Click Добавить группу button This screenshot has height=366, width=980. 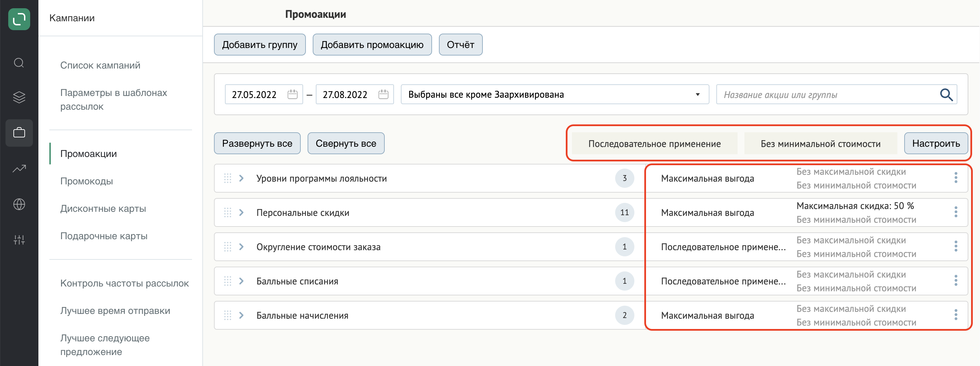coord(260,45)
